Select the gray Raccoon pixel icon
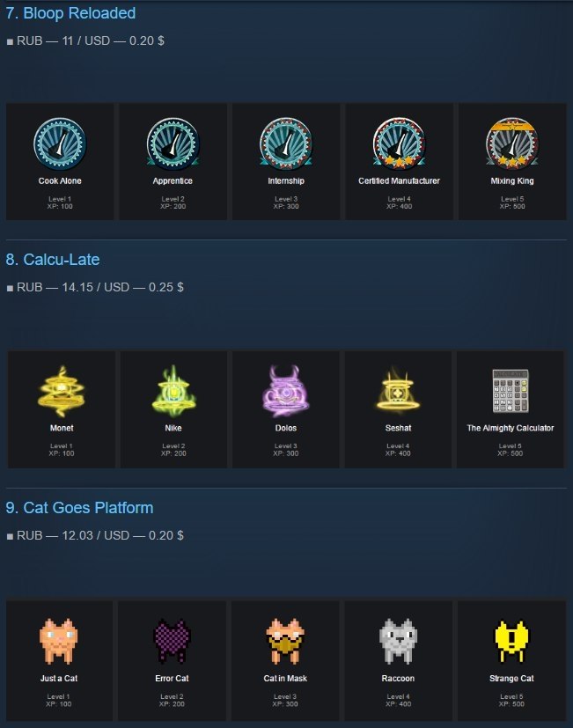This screenshot has height=728, width=573. (x=398, y=641)
